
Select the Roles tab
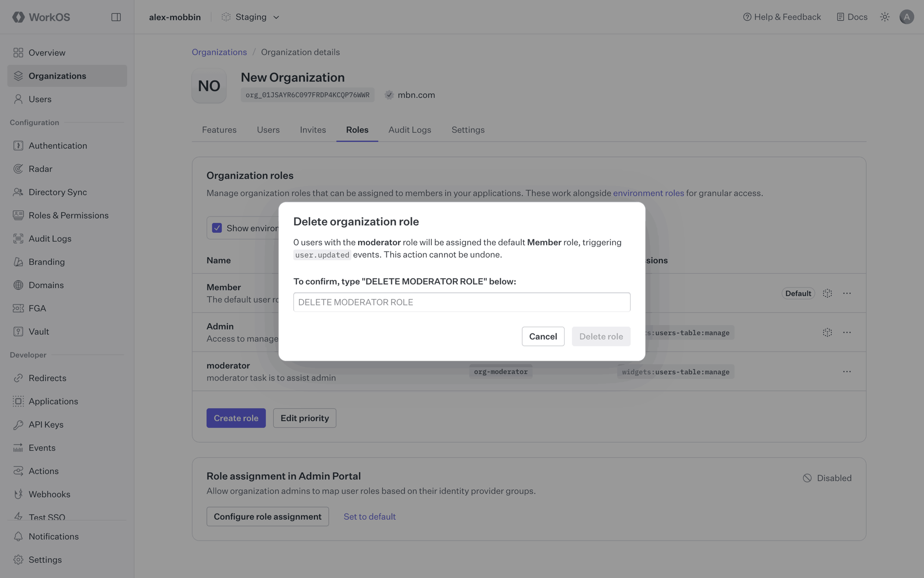point(357,130)
